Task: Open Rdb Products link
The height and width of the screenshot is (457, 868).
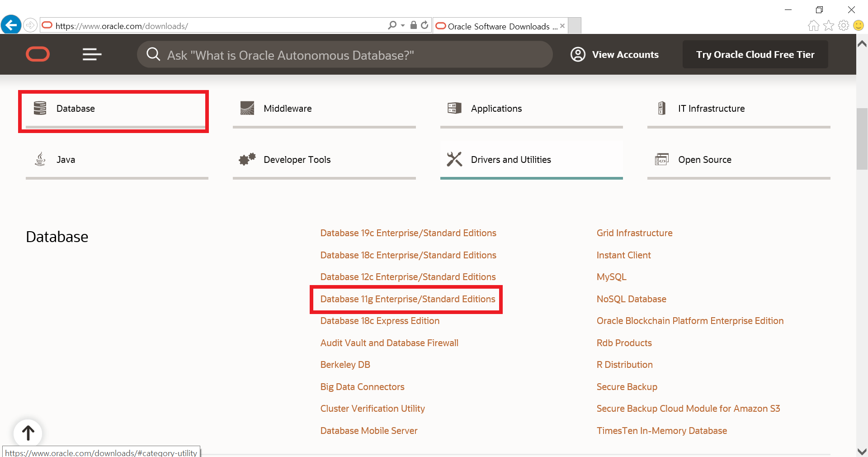Action: pyautogui.click(x=624, y=343)
